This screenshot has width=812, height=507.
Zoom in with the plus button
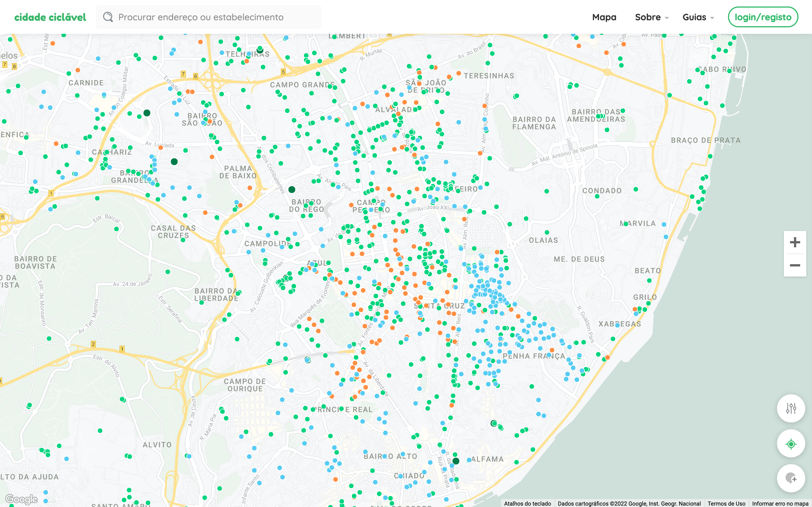click(795, 243)
